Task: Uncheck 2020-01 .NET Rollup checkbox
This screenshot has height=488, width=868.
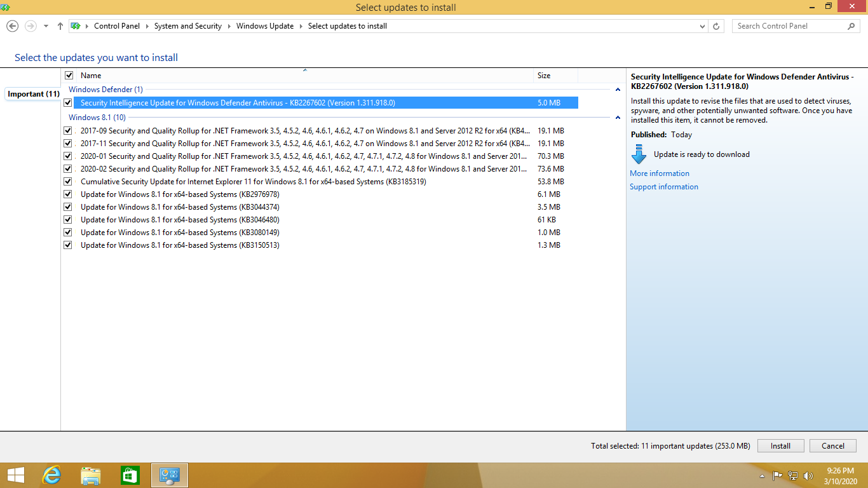Action: click(x=68, y=156)
